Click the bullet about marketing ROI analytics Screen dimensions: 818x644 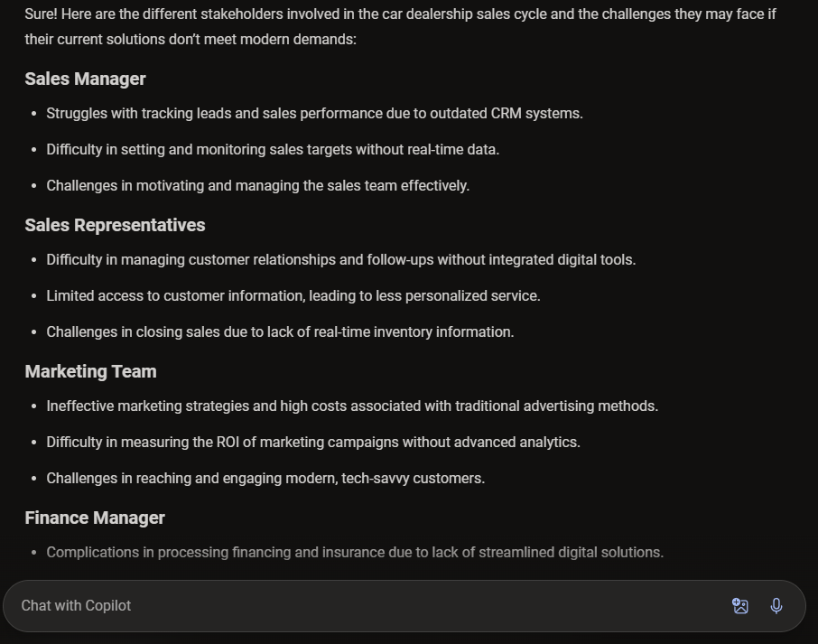coord(312,442)
